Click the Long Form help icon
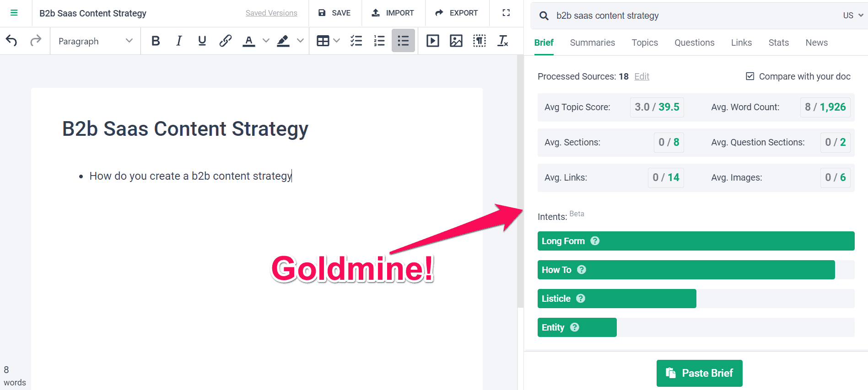This screenshot has height=390, width=868. tap(595, 241)
